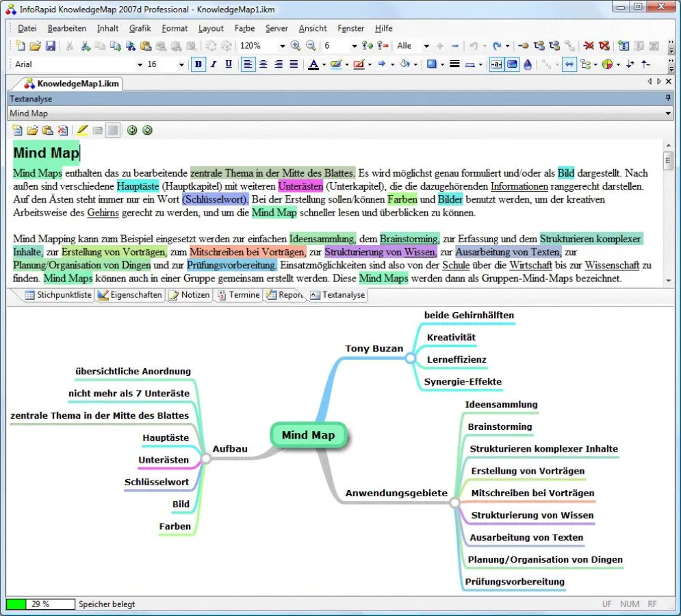Click the paste icon in the main toolbar

[146, 46]
